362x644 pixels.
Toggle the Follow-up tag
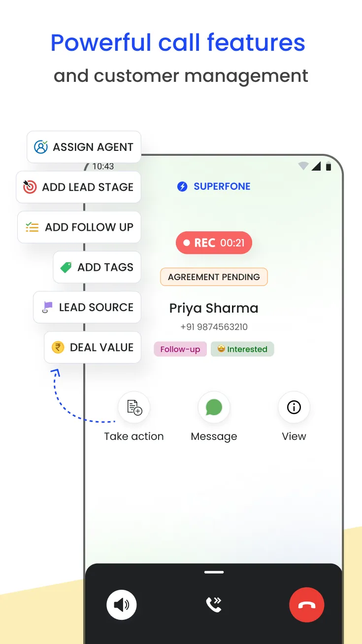click(180, 349)
